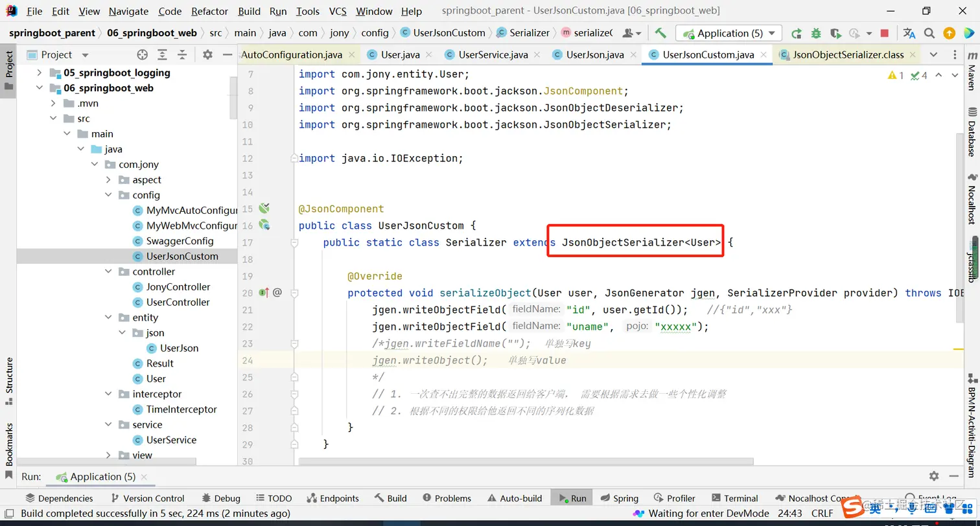Run Application with Coverage shield icon
980x526 pixels.
click(835, 33)
